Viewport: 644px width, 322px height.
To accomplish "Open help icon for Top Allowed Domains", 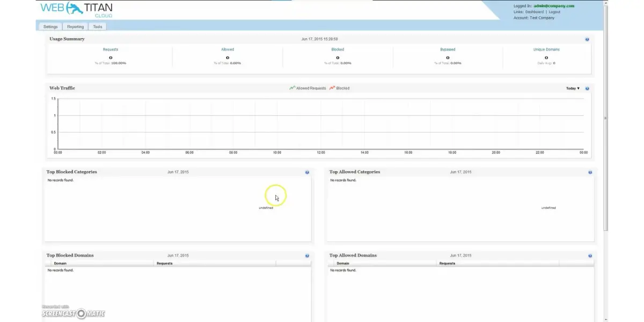I will coord(590,256).
